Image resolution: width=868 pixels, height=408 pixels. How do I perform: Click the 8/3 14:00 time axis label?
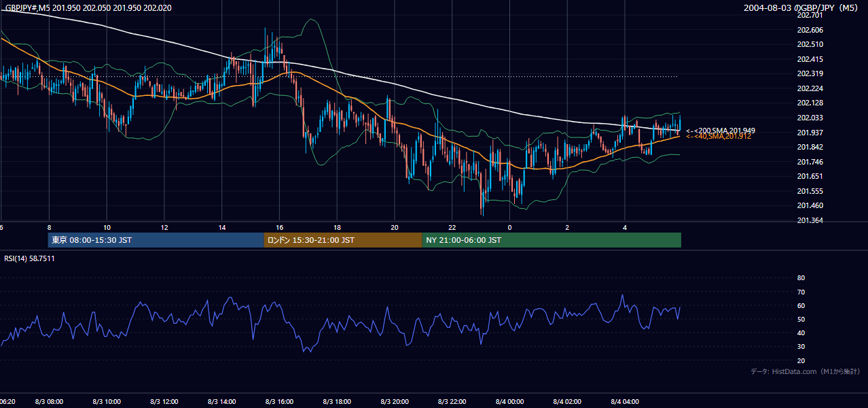222,402
